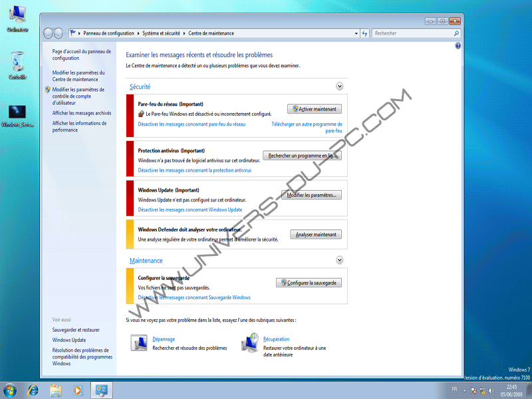The height and width of the screenshot is (399, 532).
Task: Click Panneau de configuration breadcrumb
Action: [x=108, y=33]
